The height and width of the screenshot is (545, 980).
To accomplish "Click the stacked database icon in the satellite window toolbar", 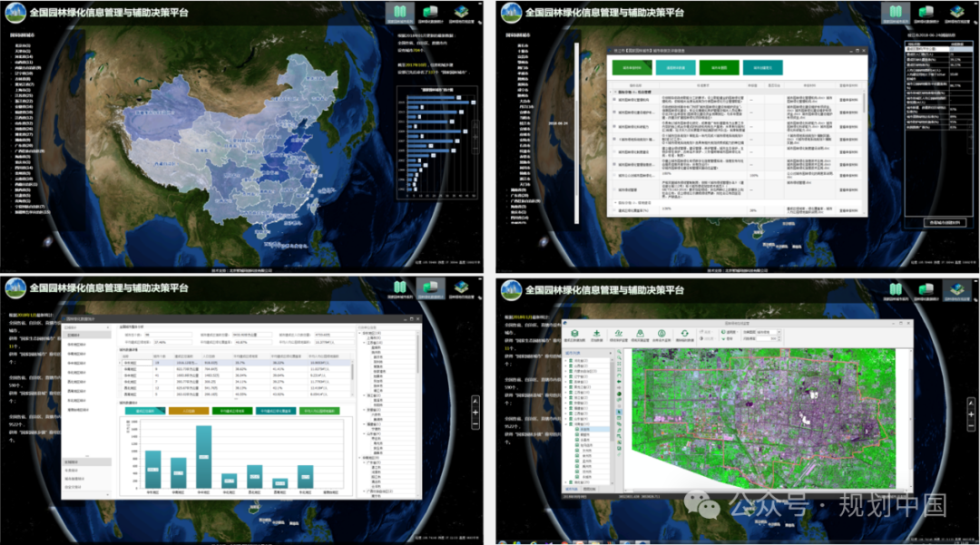I will pos(574,334).
